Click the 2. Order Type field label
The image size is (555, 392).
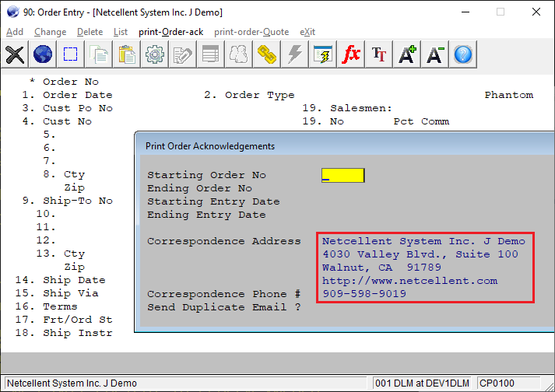pyautogui.click(x=249, y=95)
